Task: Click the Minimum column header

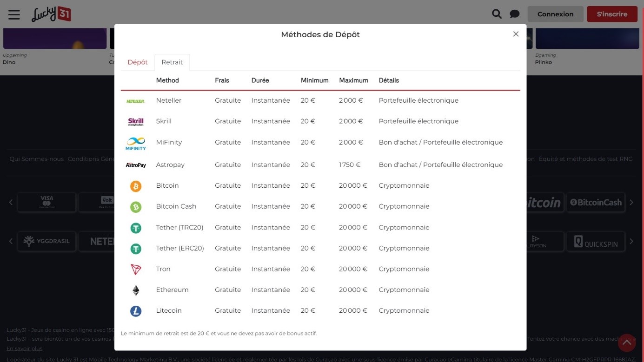Action: pyautogui.click(x=314, y=80)
